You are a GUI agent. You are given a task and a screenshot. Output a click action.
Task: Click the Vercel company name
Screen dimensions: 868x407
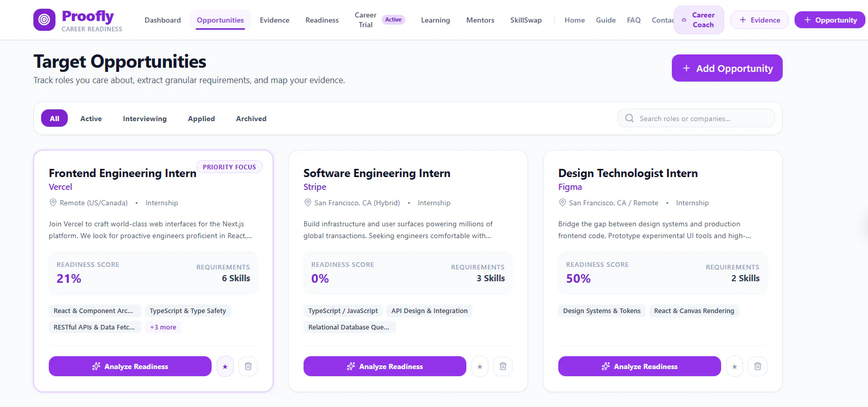(60, 187)
